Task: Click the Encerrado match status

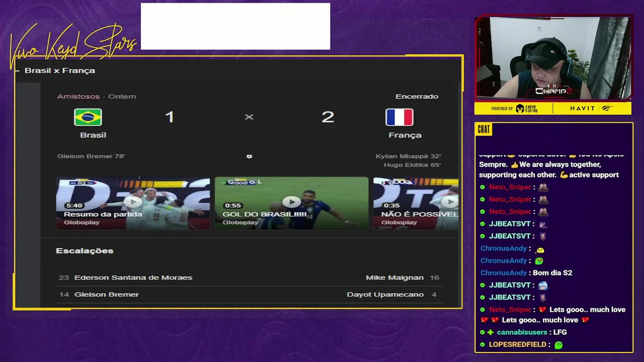Action: pyautogui.click(x=417, y=96)
